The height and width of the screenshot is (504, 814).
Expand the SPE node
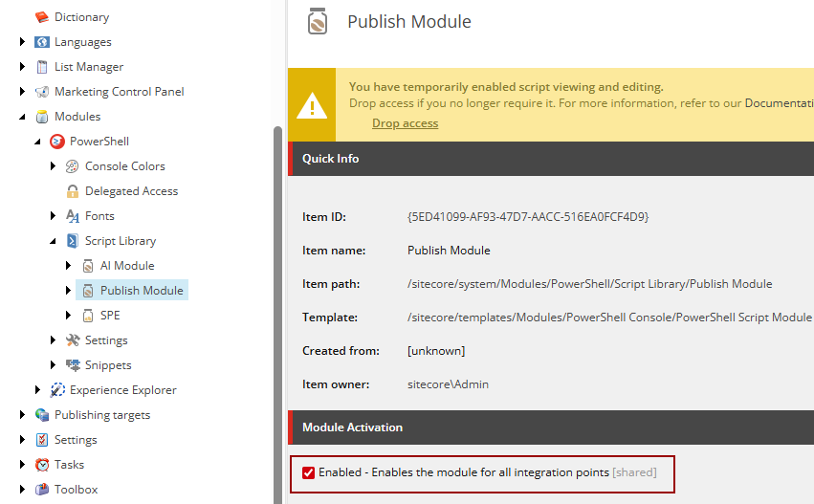[68, 315]
